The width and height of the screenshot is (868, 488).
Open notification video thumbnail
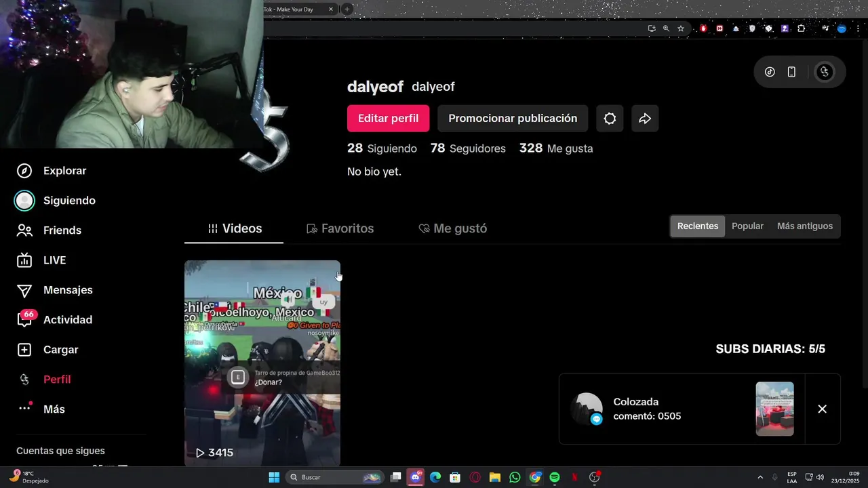point(774,409)
